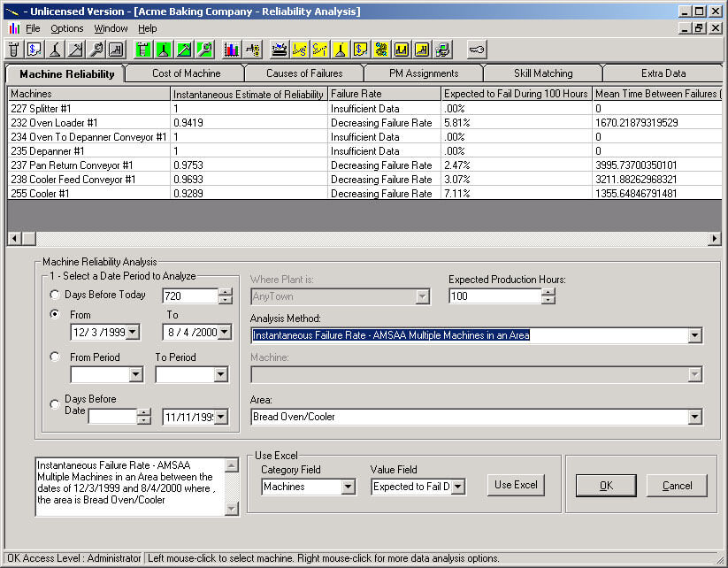This screenshot has width=728, height=568.
Task: Click the colorful bar chart toolbar icon
Action: click(231, 50)
